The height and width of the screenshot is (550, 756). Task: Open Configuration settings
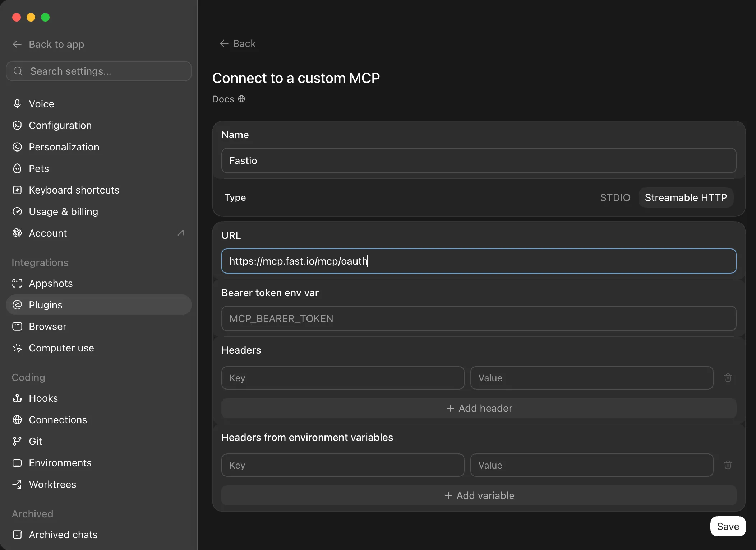tap(99, 125)
